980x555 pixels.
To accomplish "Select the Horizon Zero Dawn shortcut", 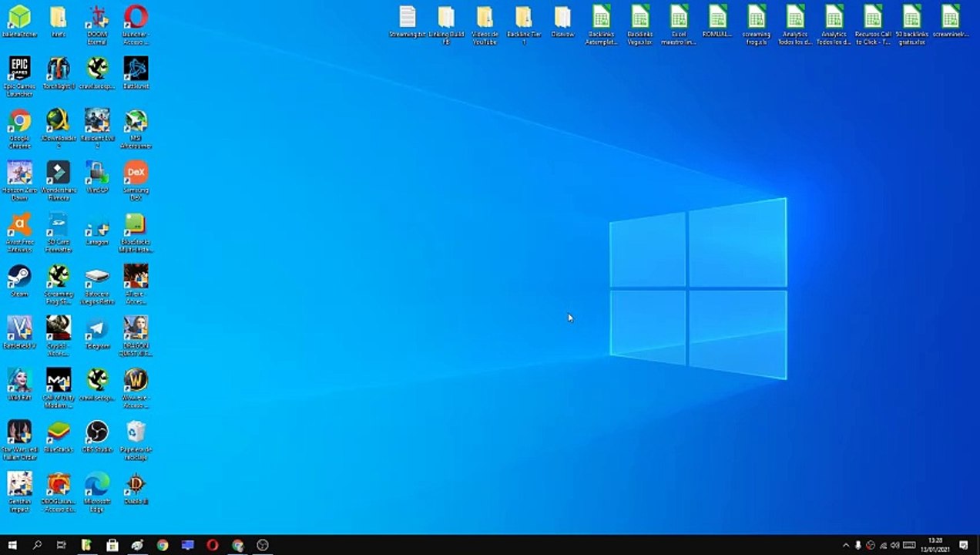I will pyautogui.click(x=19, y=180).
